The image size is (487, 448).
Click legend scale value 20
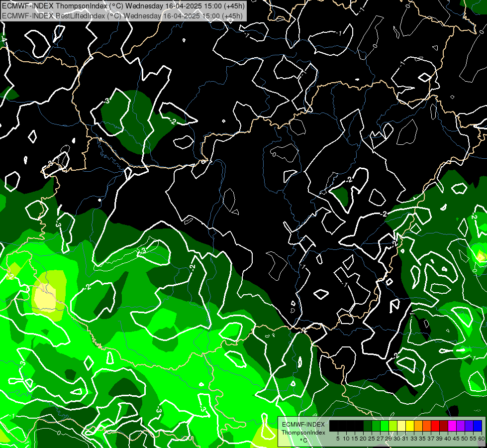(x=363, y=439)
